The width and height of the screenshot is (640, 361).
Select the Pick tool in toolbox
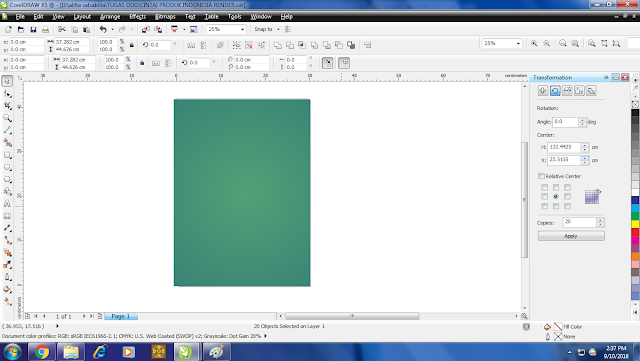[7, 81]
